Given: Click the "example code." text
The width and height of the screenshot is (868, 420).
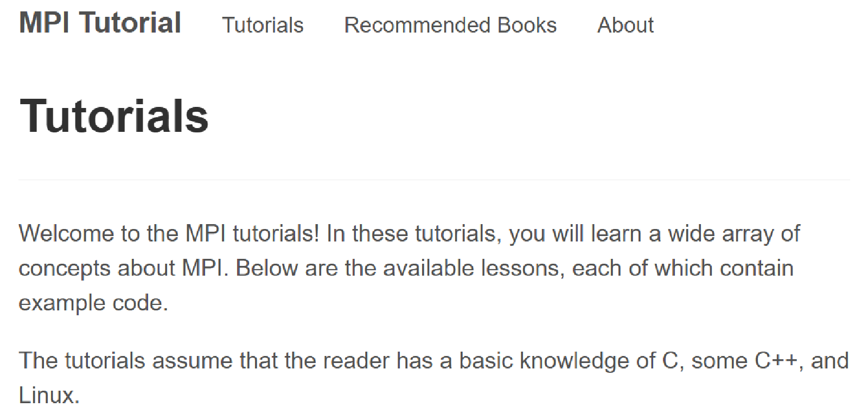Looking at the screenshot, I should tap(93, 303).
